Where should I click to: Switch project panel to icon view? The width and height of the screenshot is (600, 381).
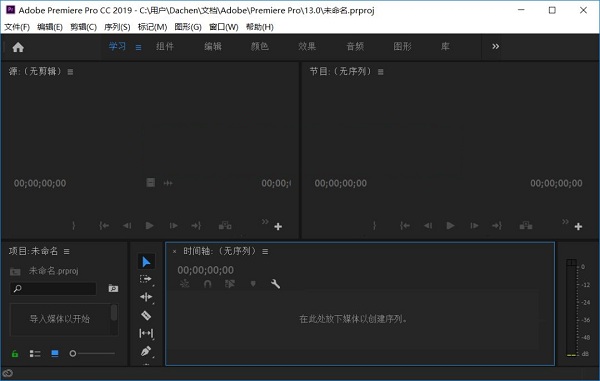[x=55, y=353]
